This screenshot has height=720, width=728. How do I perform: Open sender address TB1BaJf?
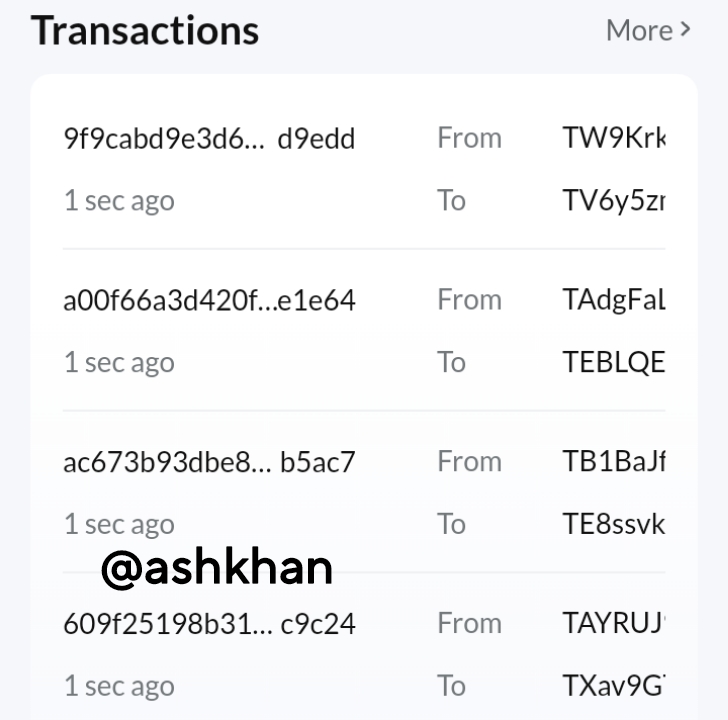(614, 461)
